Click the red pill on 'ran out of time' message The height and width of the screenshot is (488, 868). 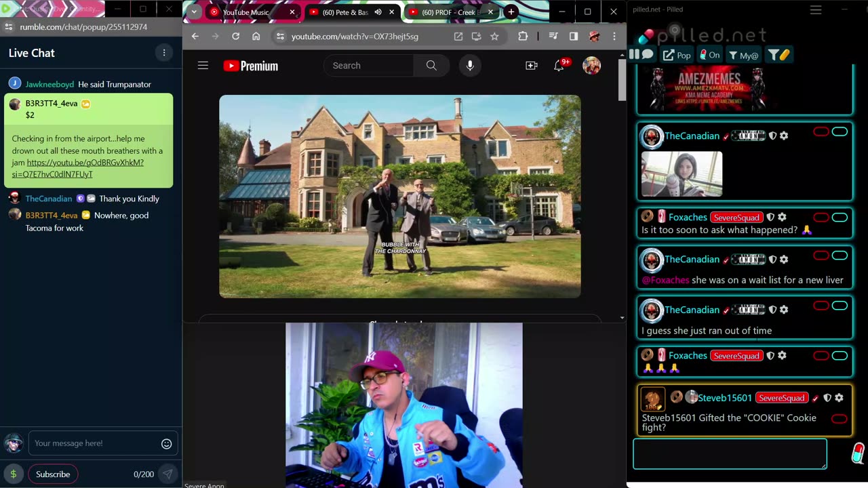(x=821, y=306)
